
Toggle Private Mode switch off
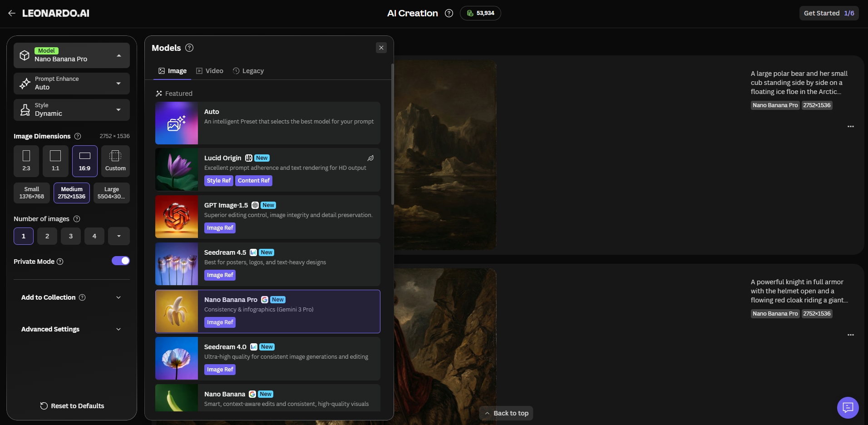[121, 261]
